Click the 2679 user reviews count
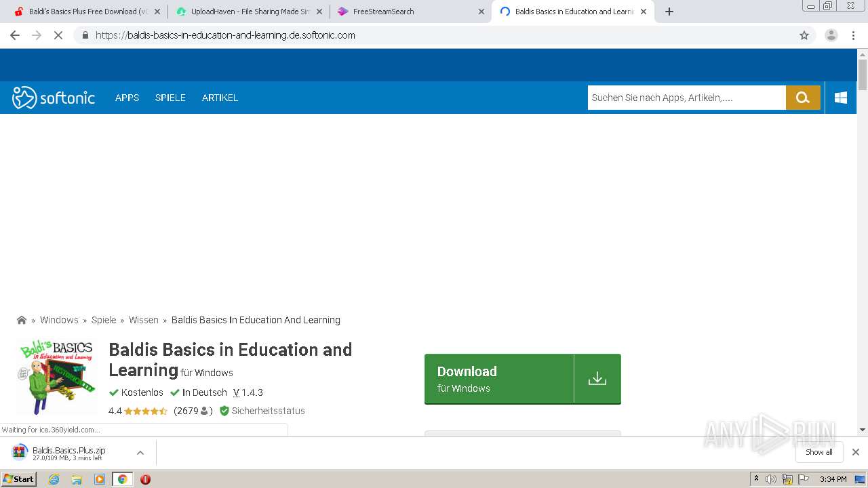The image size is (868, 488). pyautogui.click(x=193, y=411)
